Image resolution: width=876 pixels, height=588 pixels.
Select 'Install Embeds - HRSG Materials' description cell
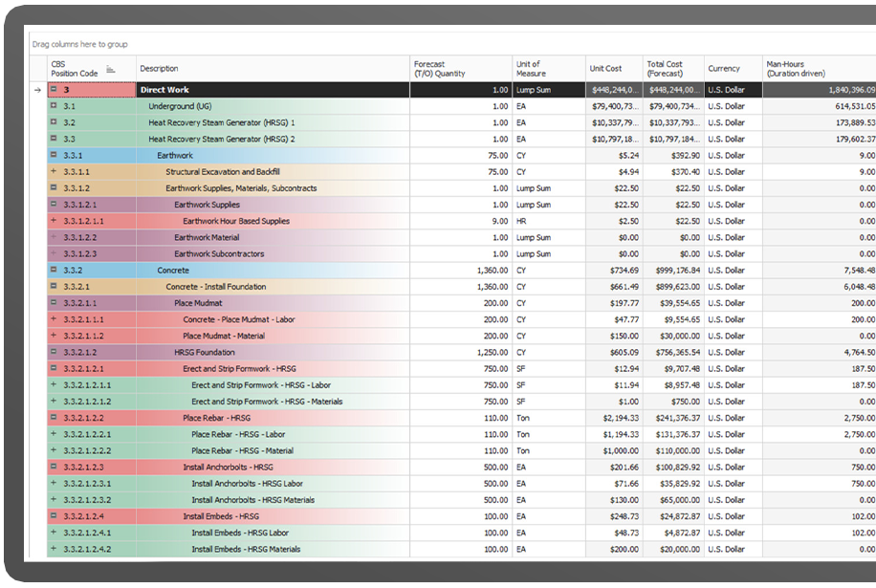273,549
